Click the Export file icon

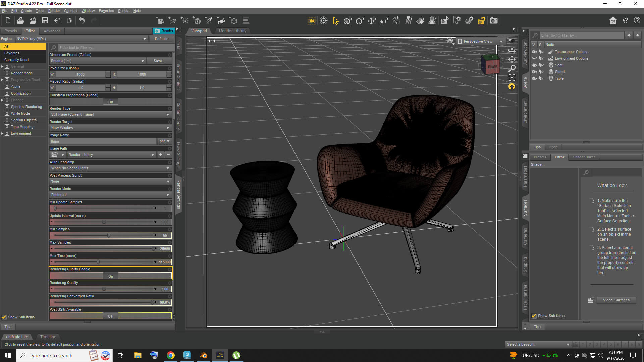click(x=69, y=21)
